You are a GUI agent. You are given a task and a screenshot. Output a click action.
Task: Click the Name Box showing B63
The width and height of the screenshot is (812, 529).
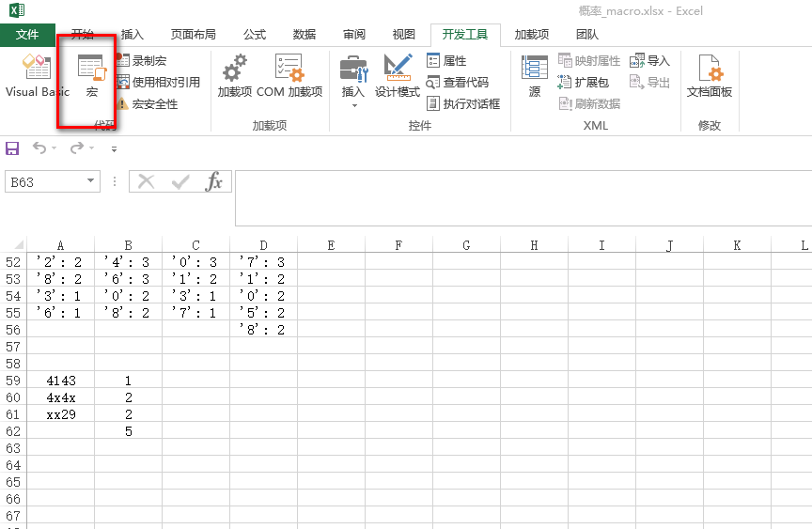(x=45, y=181)
